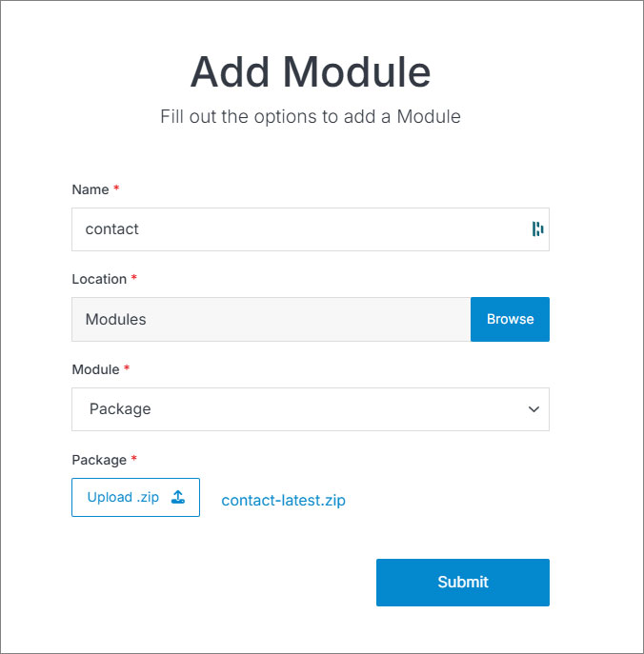The width and height of the screenshot is (644, 654).
Task: Click the Upload .zip button
Action: click(135, 497)
